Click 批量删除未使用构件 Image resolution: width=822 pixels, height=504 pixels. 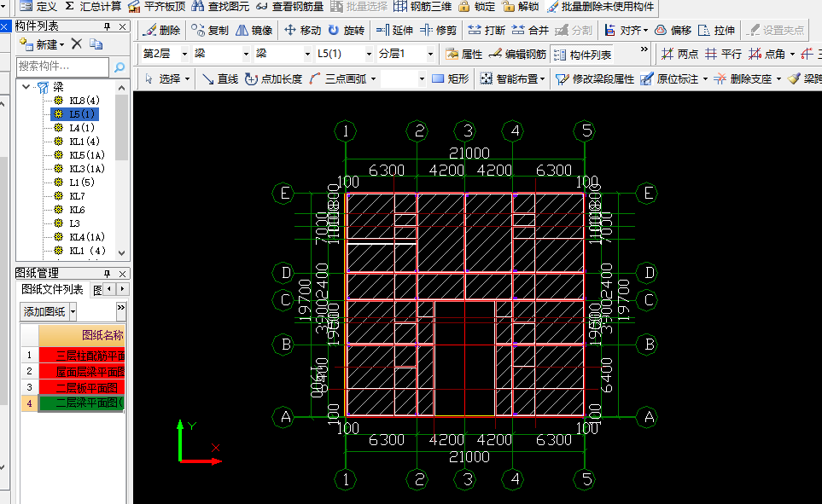[600, 6]
